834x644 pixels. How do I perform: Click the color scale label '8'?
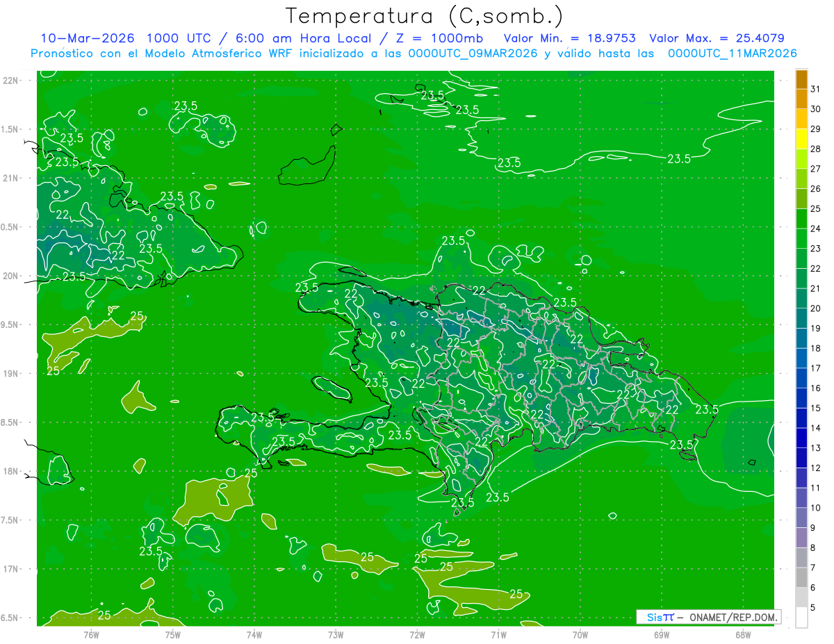812,548
